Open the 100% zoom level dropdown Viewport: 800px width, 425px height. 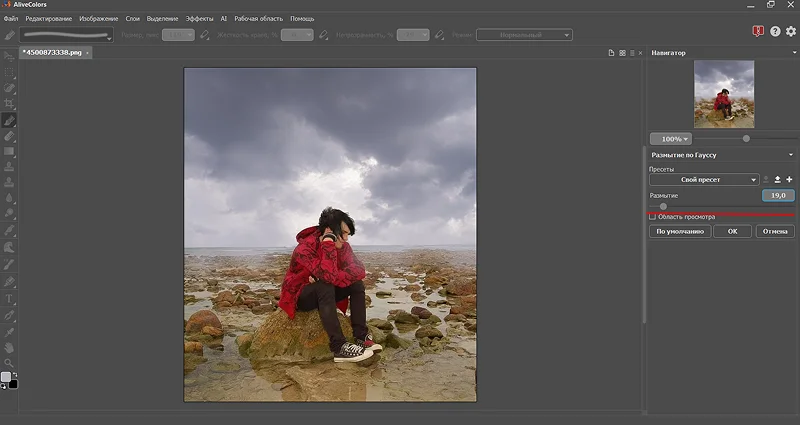click(x=671, y=139)
